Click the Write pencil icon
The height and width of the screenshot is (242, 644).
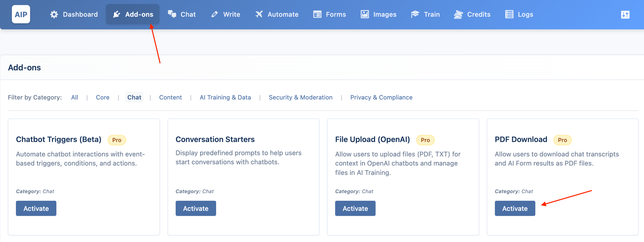coord(215,14)
